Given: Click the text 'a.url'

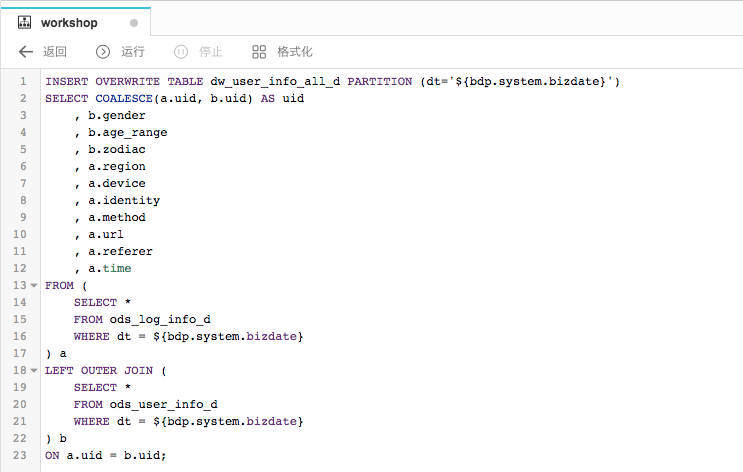Looking at the screenshot, I should 106,235.
